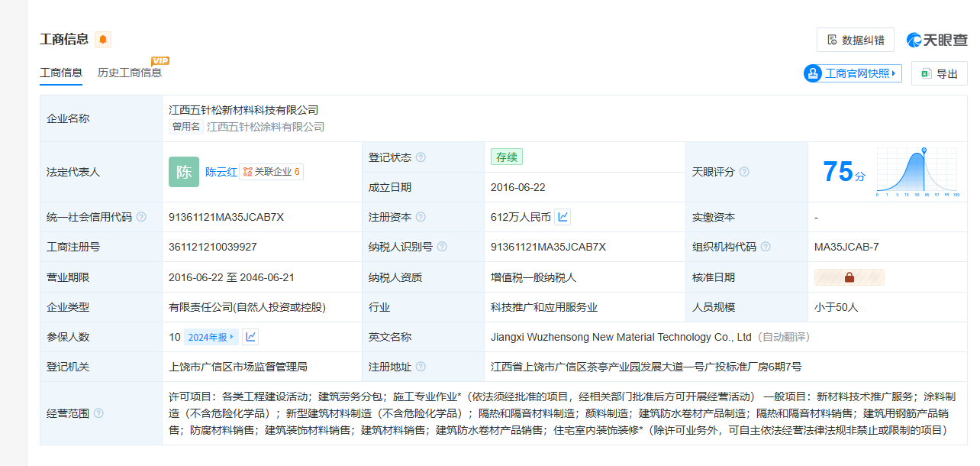Viewport: 980px width, 466px height.
Task: Click help icon next to 登记状态
Action: click(421, 157)
